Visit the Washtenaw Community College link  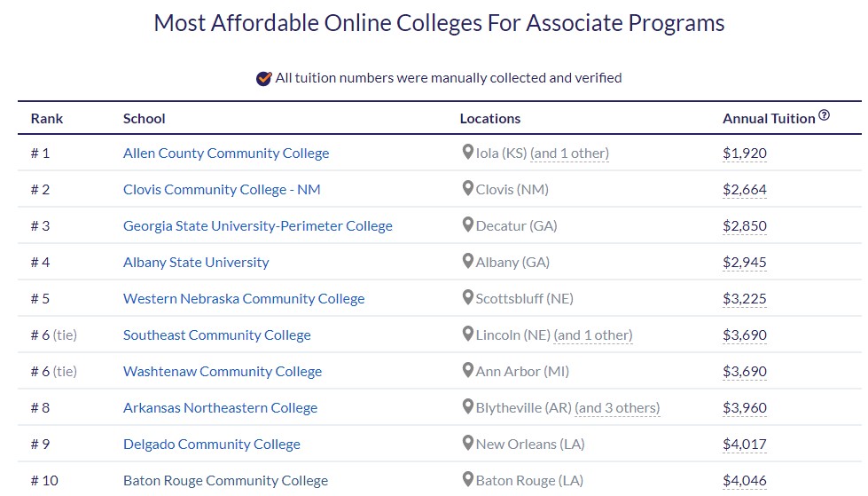point(222,372)
